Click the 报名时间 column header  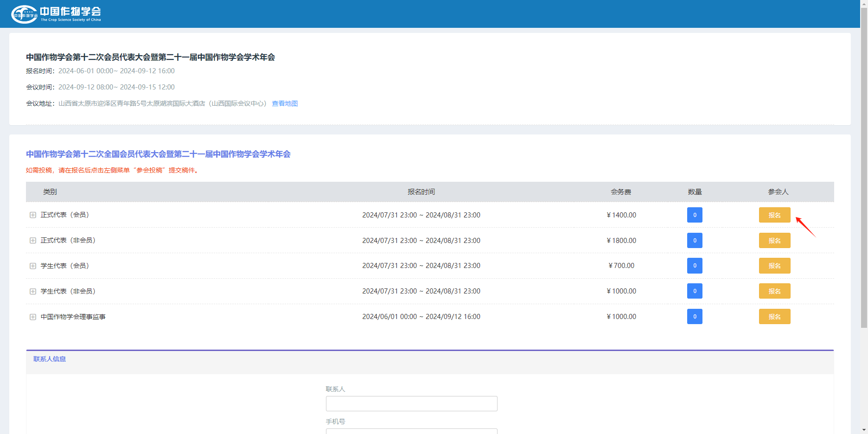(x=421, y=192)
